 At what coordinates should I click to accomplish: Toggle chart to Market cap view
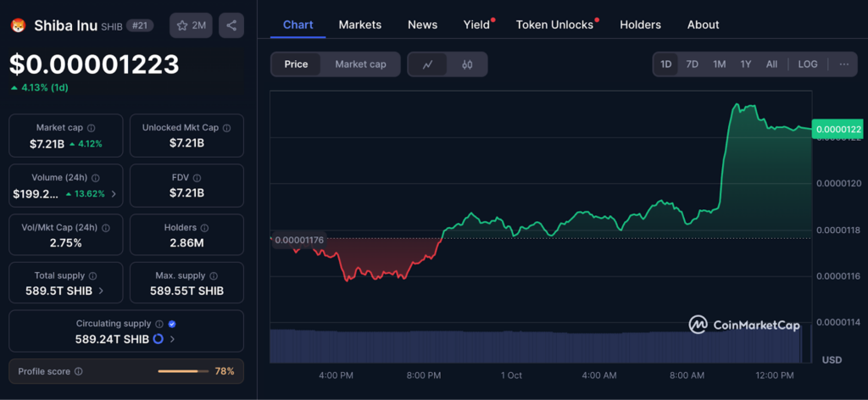click(360, 64)
